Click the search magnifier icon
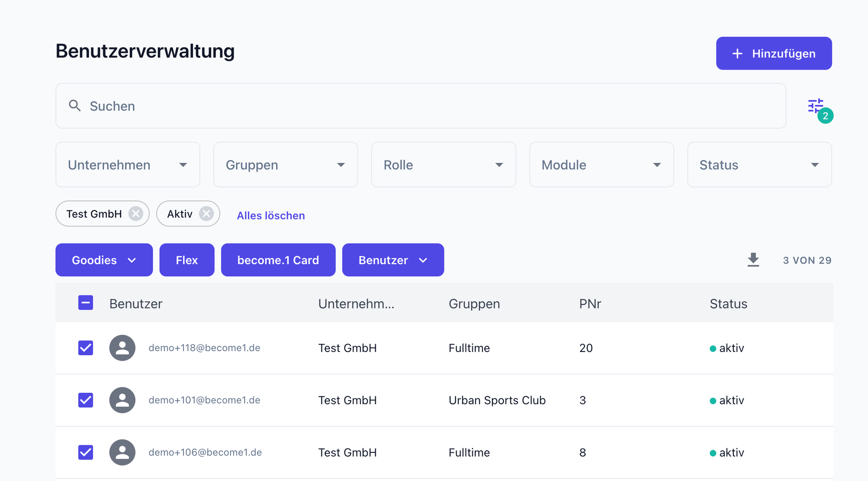Image resolution: width=868 pixels, height=481 pixels. (x=75, y=106)
